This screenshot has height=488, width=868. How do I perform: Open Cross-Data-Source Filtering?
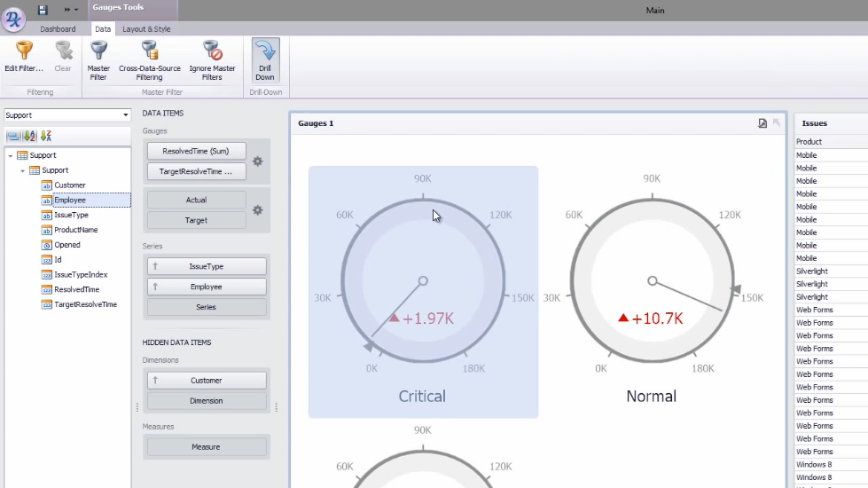[150, 61]
